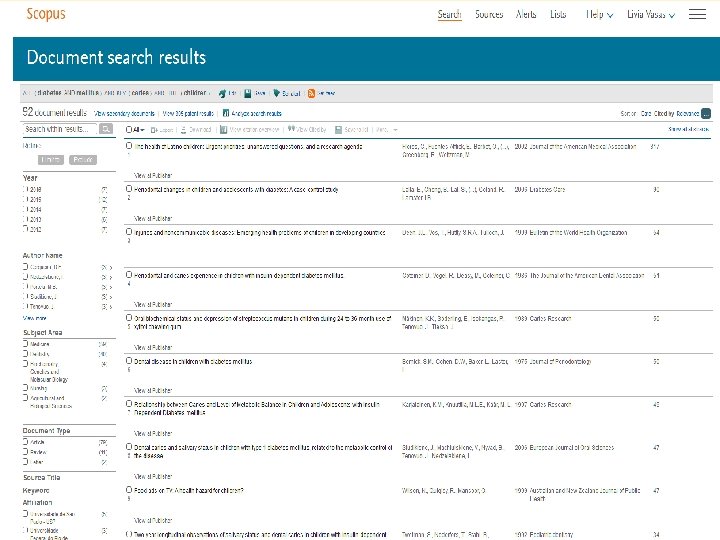
Task: Click View secondary documents link
Action: 124,113
